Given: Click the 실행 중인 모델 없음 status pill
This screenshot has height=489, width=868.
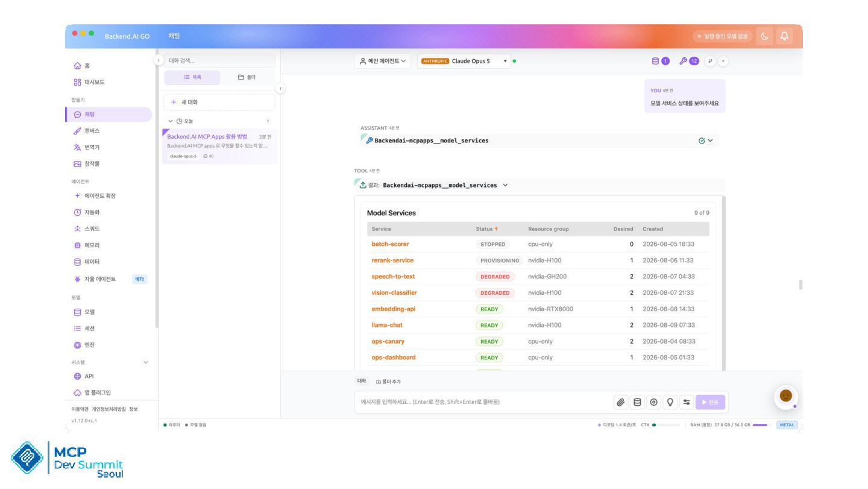Looking at the screenshot, I should [723, 36].
